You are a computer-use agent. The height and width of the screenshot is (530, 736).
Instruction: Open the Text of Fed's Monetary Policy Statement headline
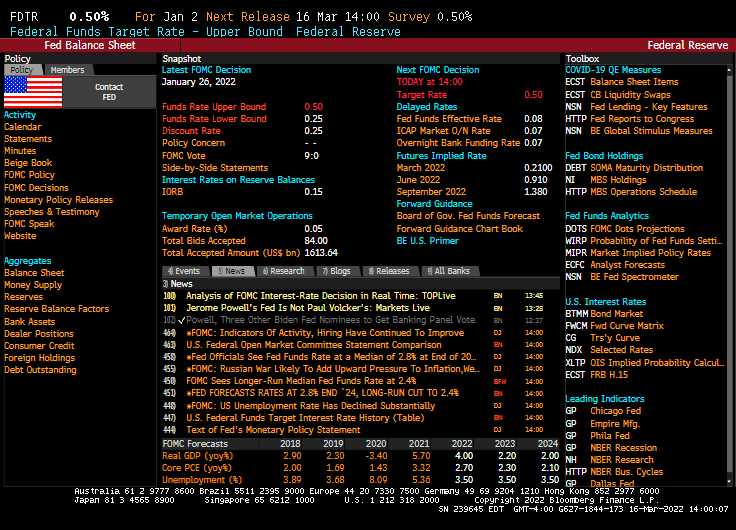coord(273,430)
